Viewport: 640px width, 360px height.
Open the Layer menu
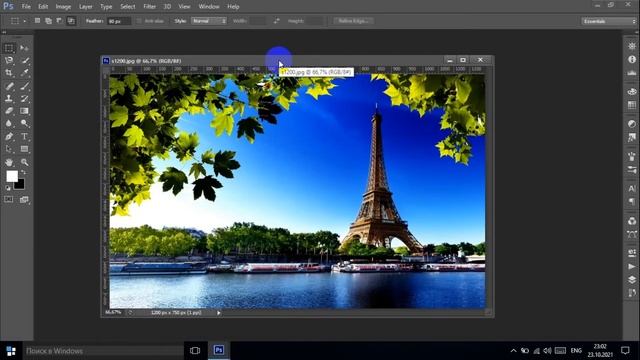coord(86,7)
